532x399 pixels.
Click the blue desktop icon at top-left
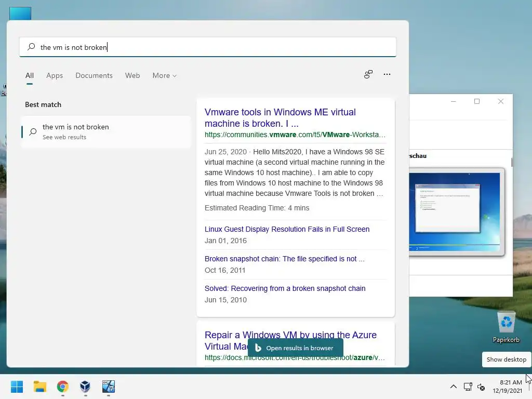click(x=20, y=13)
